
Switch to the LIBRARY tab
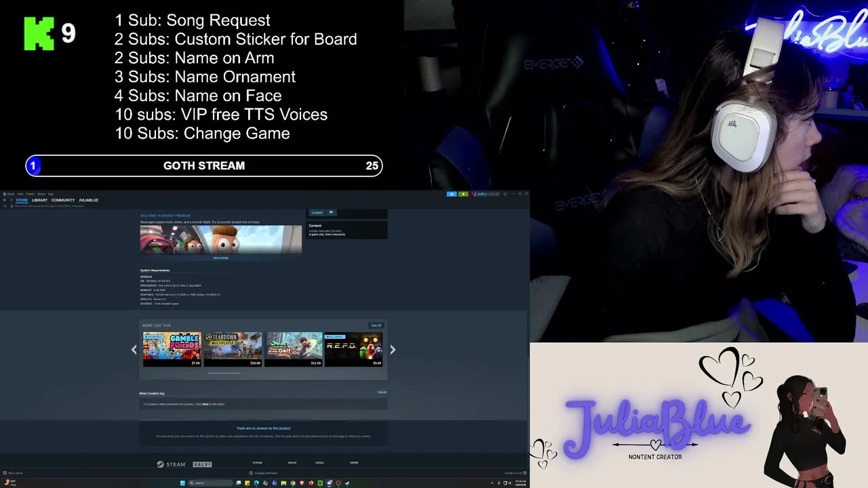click(x=39, y=200)
